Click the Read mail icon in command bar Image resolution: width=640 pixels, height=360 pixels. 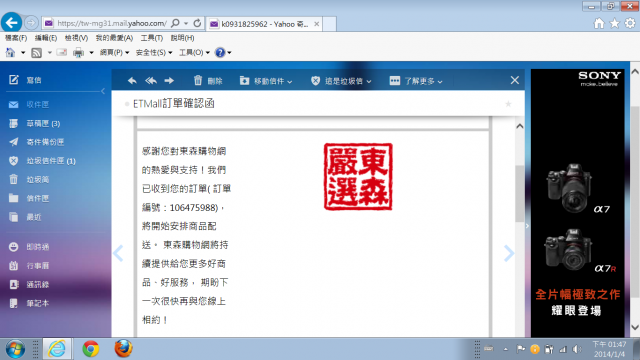pos(62,53)
